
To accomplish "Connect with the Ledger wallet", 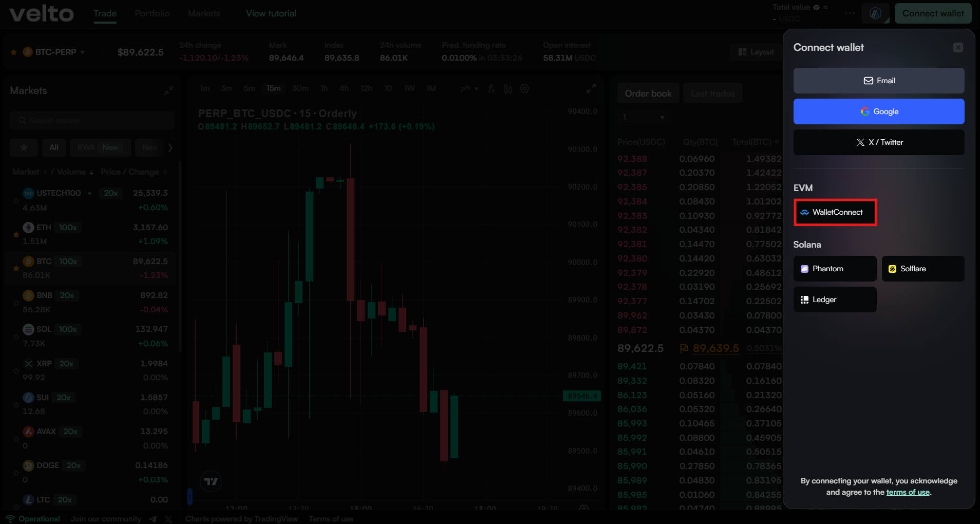I will 834,300.
